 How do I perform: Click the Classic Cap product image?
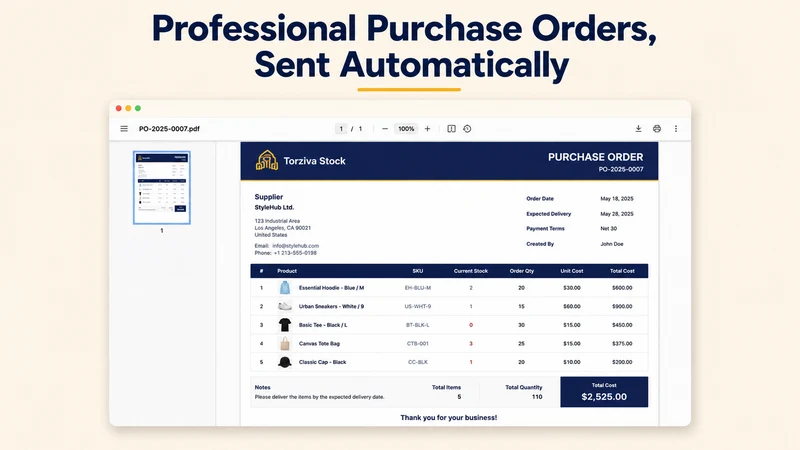pos(285,362)
